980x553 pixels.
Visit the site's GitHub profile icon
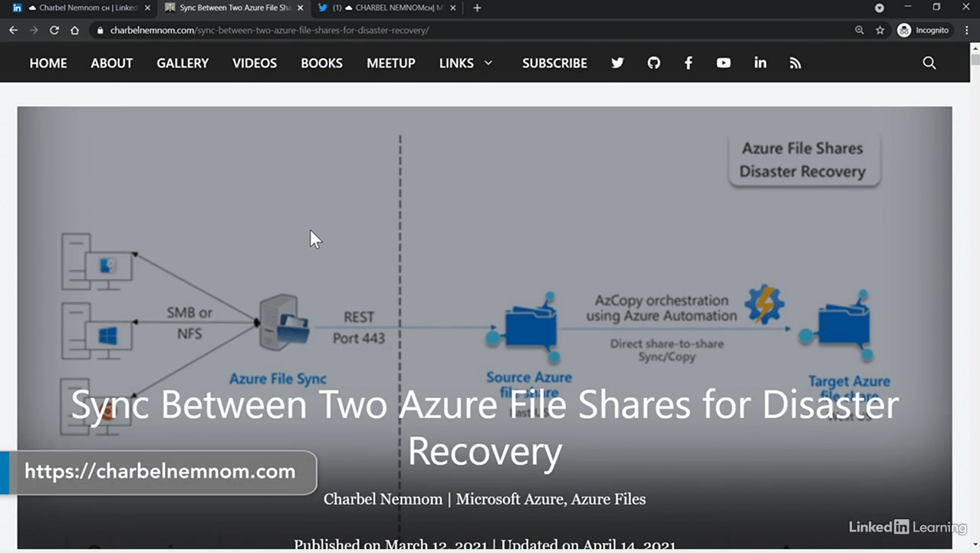tap(653, 63)
